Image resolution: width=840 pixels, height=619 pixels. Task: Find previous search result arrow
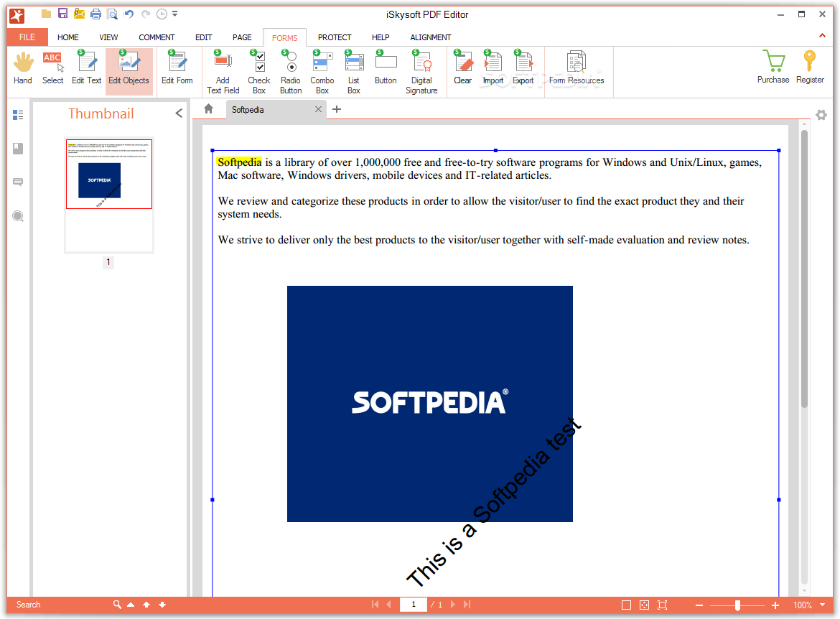(146, 605)
